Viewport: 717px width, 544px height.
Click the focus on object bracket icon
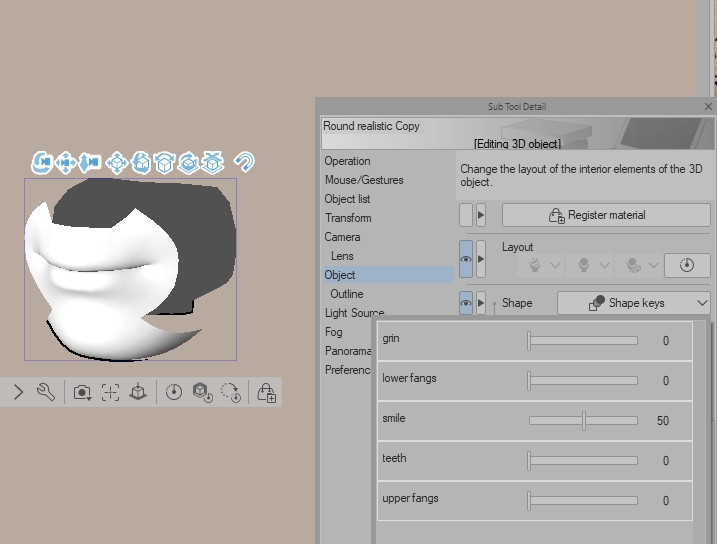pos(111,392)
